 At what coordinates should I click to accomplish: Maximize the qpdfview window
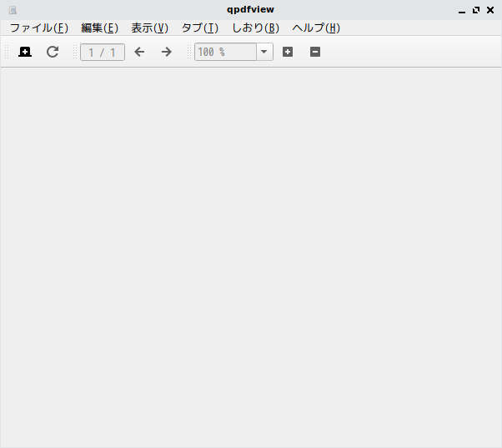(476, 10)
